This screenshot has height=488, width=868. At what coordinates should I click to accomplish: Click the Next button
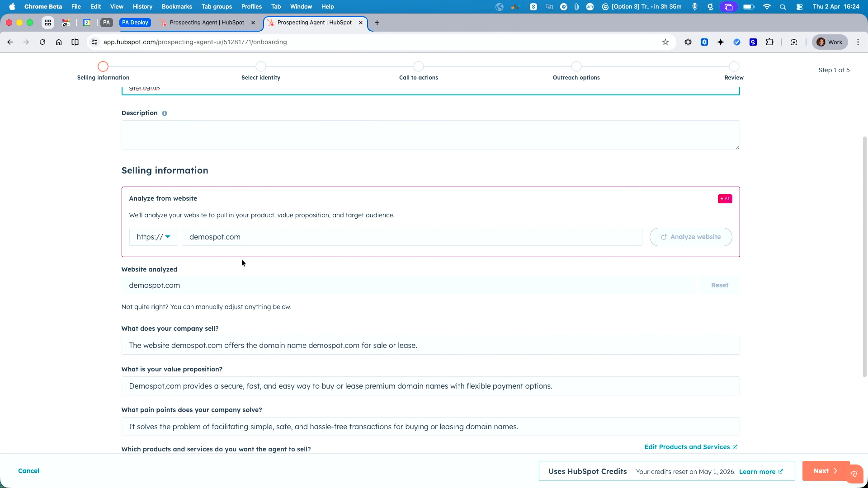point(825,471)
